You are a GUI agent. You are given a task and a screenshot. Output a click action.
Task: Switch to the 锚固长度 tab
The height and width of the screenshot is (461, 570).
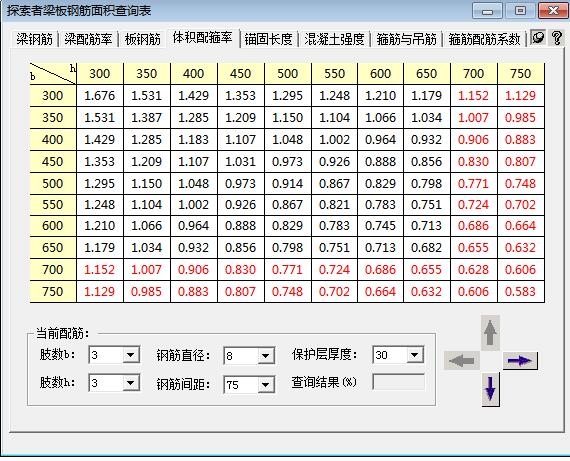[x=269, y=39]
